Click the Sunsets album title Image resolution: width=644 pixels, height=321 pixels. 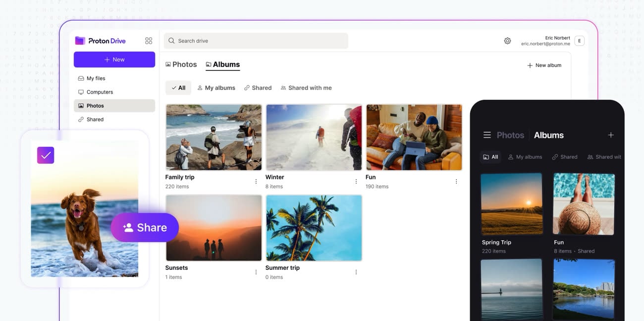176,268
